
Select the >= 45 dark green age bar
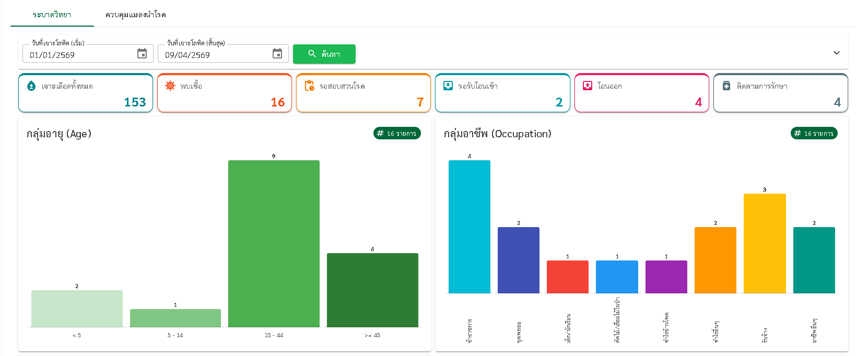click(x=372, y=290)
